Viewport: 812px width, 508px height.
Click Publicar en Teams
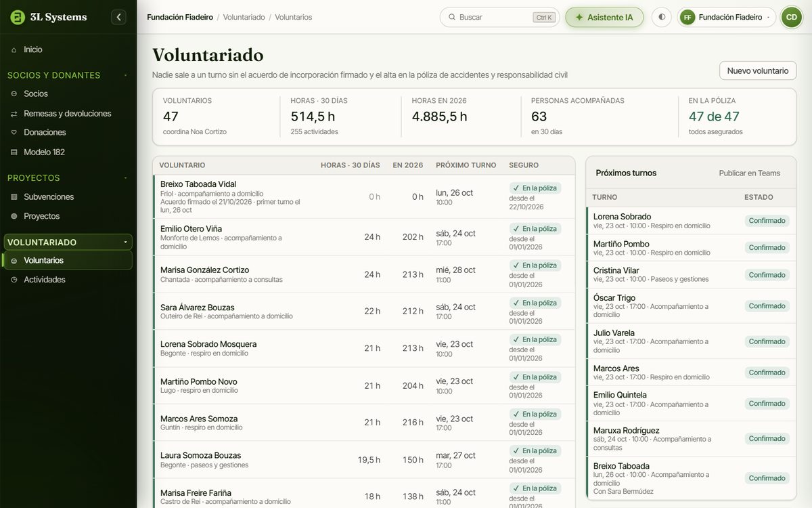(x=749, y=173)
